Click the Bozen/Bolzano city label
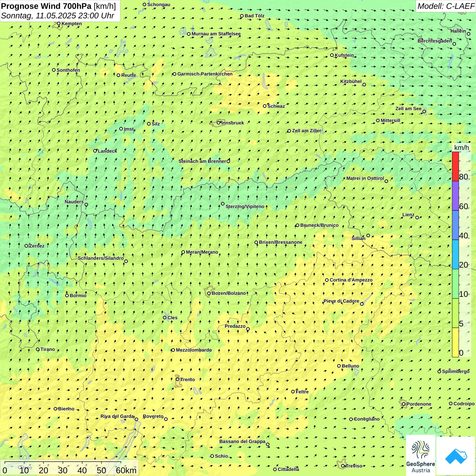476x476 pixels. click(x=228, y=293)
